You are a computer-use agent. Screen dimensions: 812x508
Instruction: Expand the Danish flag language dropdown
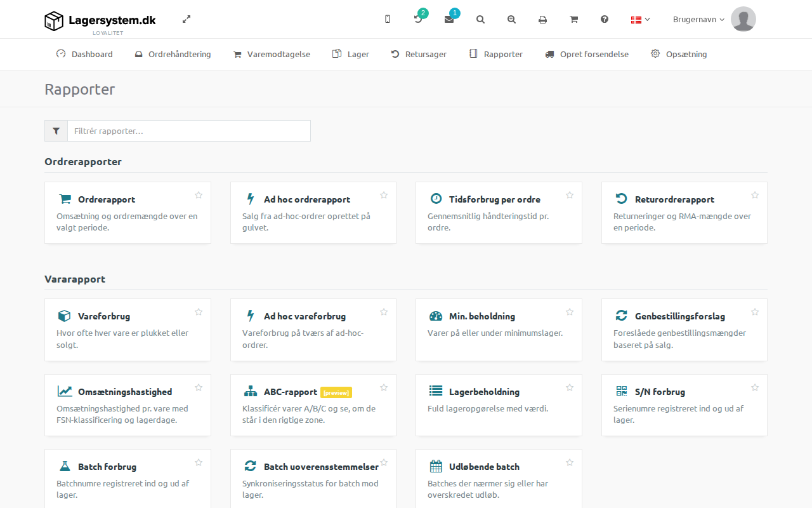click(640, 20)
